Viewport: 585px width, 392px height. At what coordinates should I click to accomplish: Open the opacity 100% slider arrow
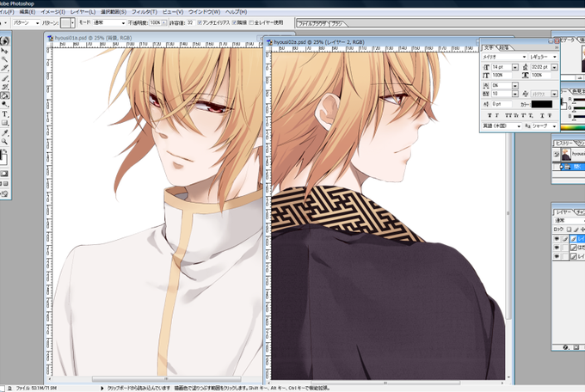[164, 22]
